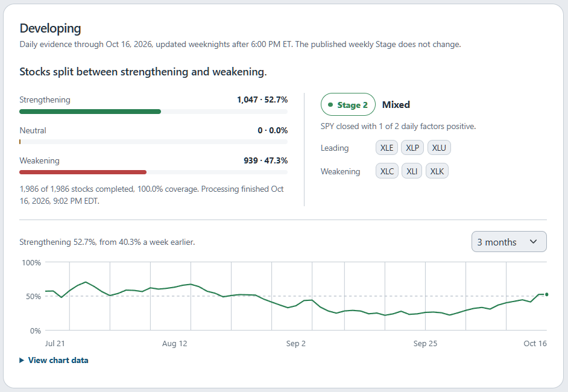This screenshot has width=568, height=392.
Task: Click the Sep 25 x-axis label
Action: coord(425,344)
